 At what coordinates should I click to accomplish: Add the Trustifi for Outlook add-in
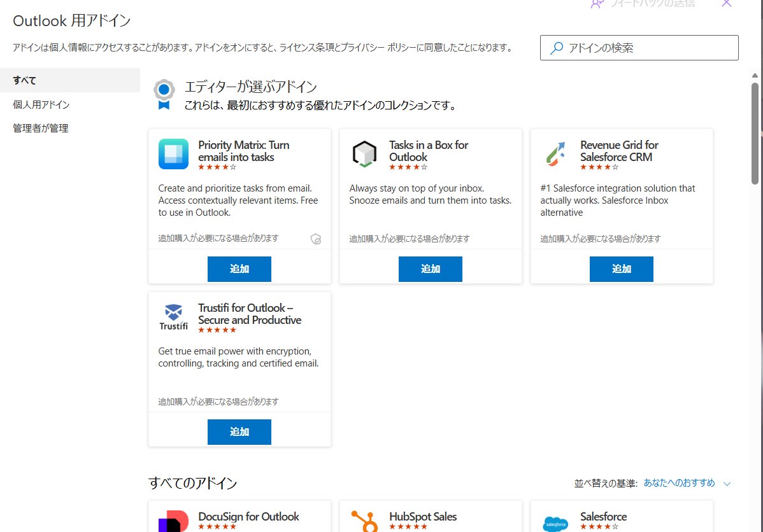239,432
